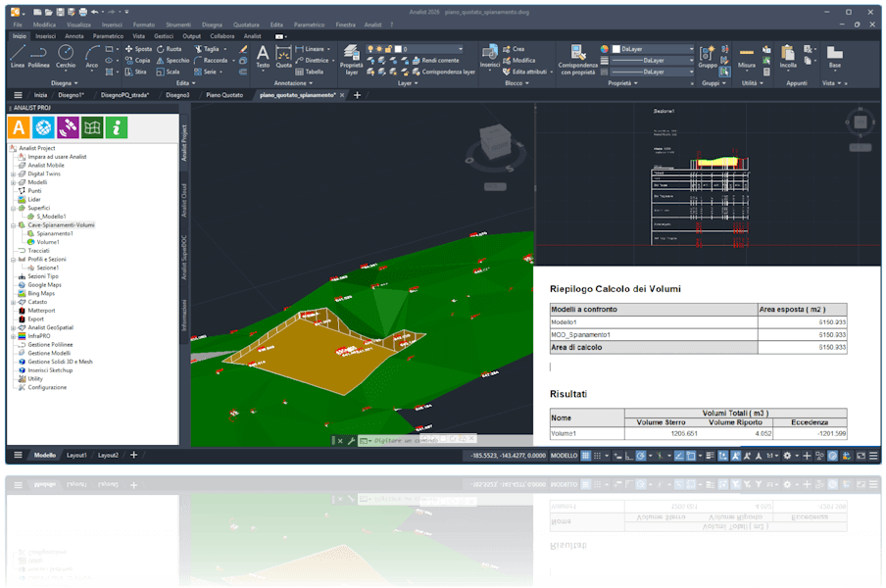Switch to the Piano Quotato drawing tab
This screenshot has height=588, width=886.
(x=224, y=95)
